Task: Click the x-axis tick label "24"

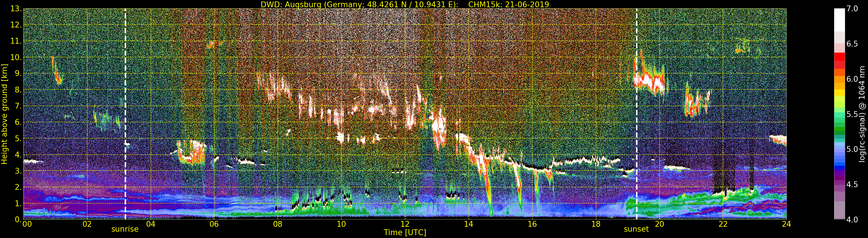Action: tap(786, 224)
